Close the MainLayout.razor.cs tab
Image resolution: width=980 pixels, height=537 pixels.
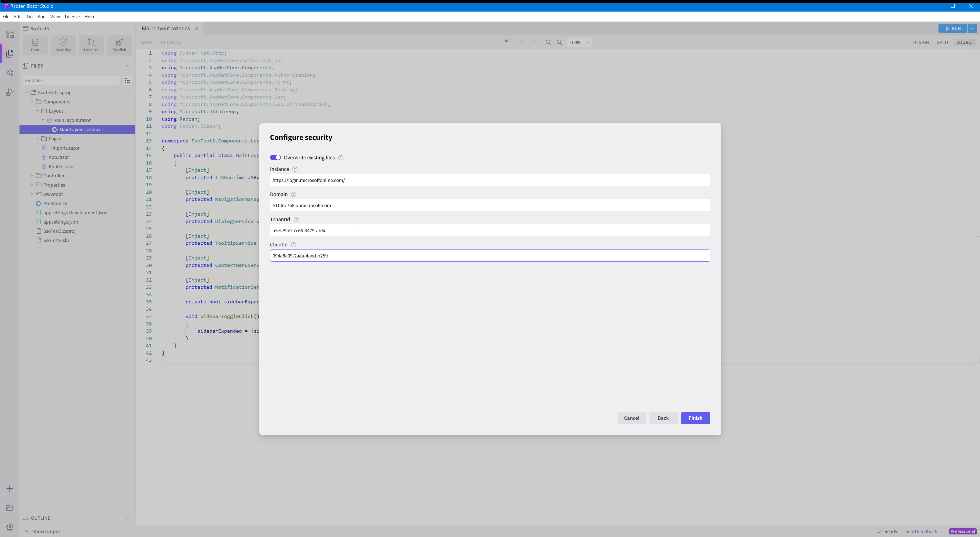click(x=196, y=28)
